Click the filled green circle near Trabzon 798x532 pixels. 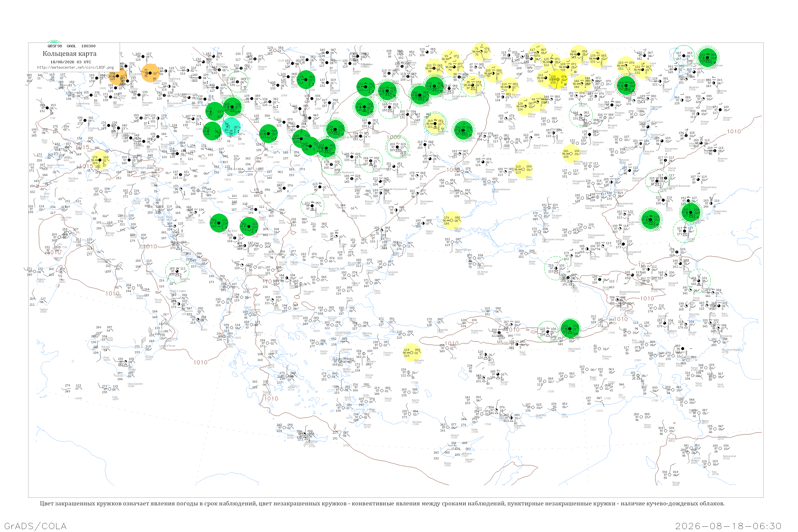pyautogui.click(x=570, y=329)
